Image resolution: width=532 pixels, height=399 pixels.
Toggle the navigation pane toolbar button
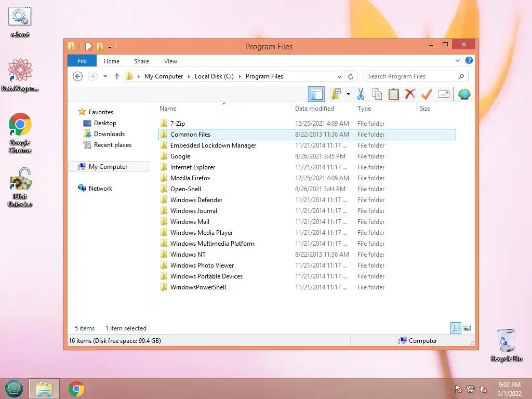[x=316, y=94]
